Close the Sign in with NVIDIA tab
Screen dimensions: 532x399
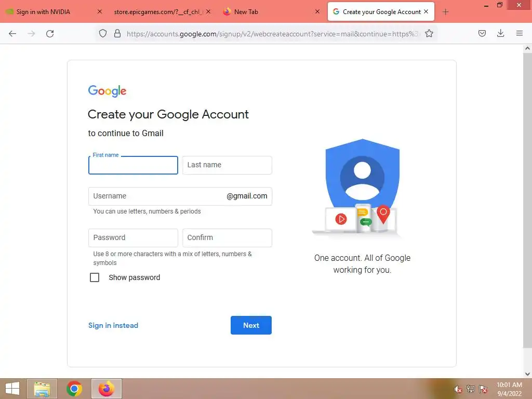pyautogui.click(x=99, y=11)
